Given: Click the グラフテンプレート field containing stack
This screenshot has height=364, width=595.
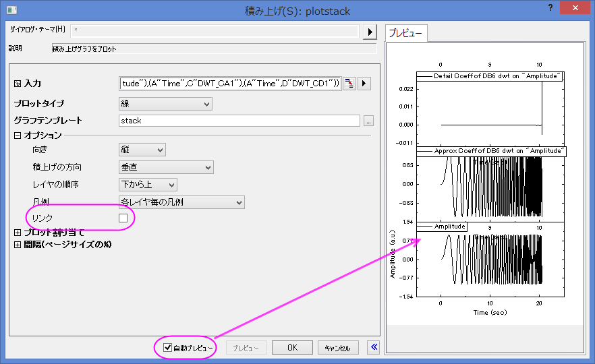Looking at the screenshot, I should point(239,121).
